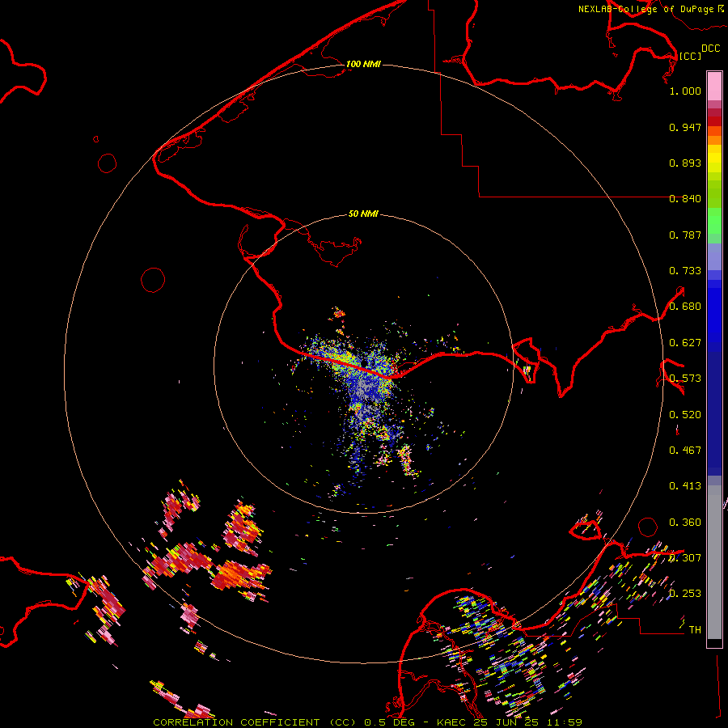Click the 0.680 scale value
Screen dimensions: 728x728
[685, 307]
